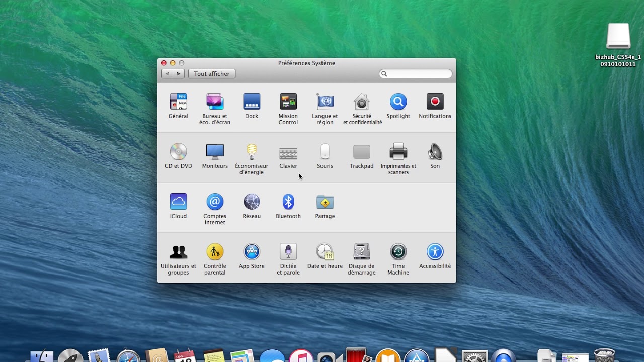This screenshot has width=644, height=362.
Task: Go forward with the right arrow button
Action: click(179, 74)
